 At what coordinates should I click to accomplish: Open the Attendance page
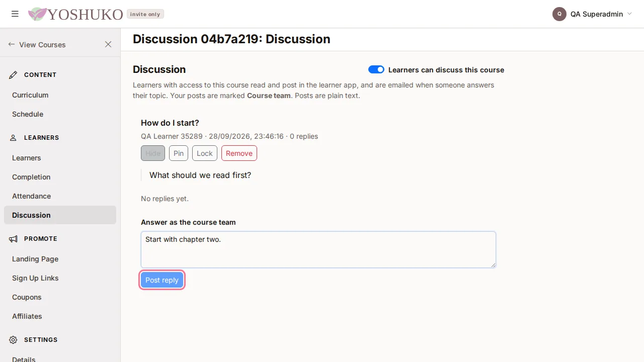coord(60,196)
